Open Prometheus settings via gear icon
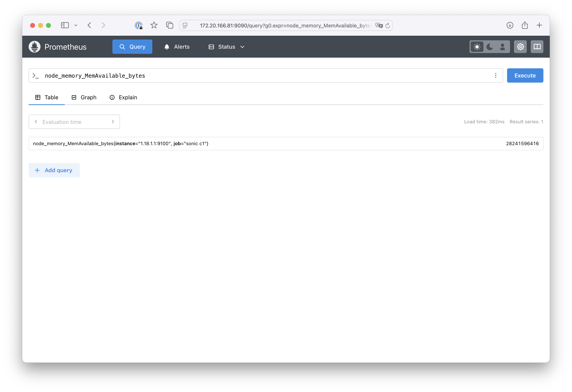Image resolution: width=572 pixels, height=392 pixels. click(520, 46)
